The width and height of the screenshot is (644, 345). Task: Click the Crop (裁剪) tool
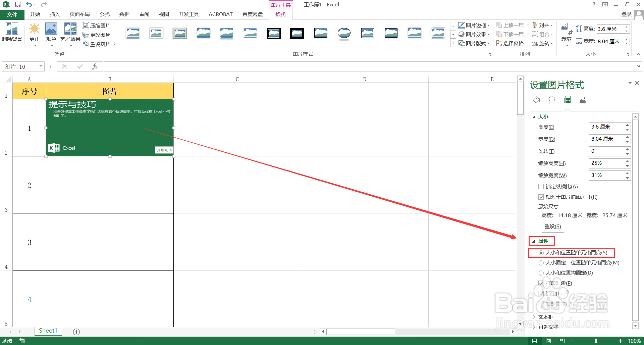567,34
